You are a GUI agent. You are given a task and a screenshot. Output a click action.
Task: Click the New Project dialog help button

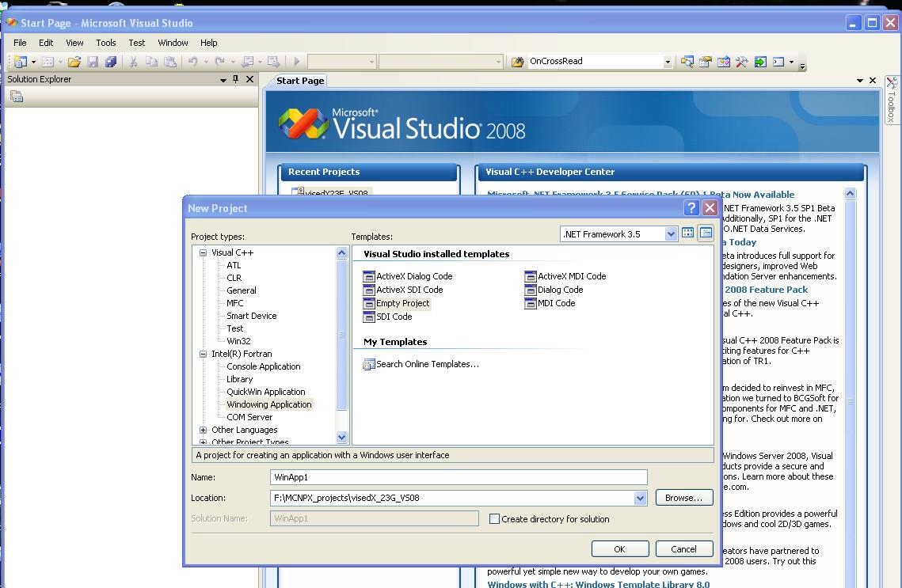click(x=691, y=208)
